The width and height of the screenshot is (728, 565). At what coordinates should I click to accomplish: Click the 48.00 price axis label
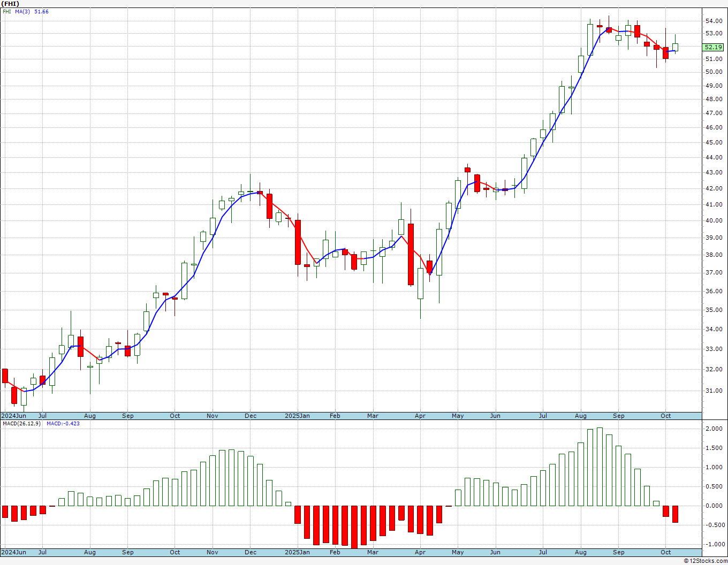[714, 99]
